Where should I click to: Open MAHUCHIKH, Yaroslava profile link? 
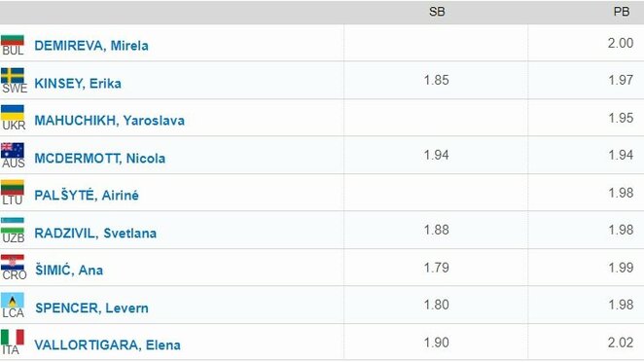[109, 121]
